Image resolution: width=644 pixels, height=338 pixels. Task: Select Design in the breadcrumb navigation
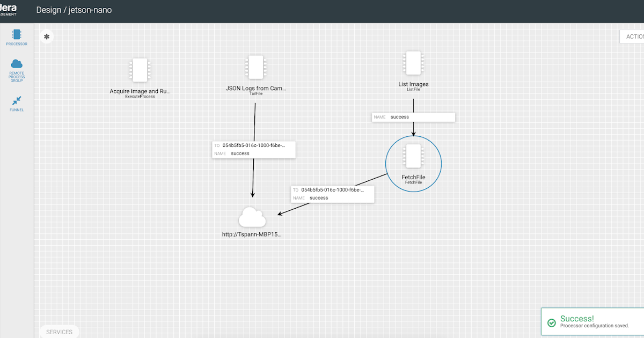[48, 10]
